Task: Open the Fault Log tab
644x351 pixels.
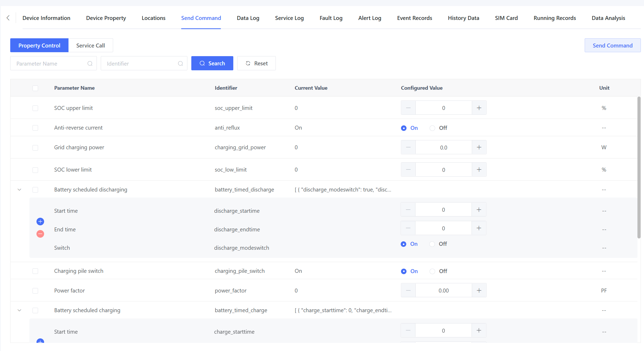Action: pos(331,18)
